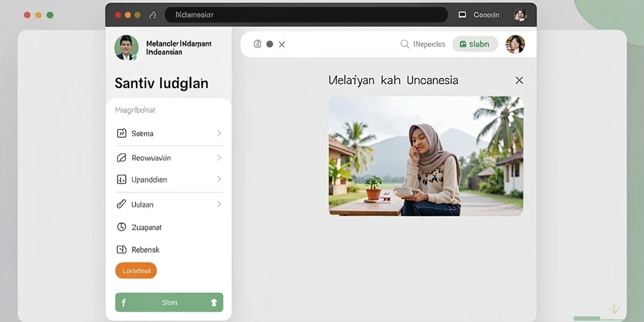Click the INepercles search field

(423, 44)
